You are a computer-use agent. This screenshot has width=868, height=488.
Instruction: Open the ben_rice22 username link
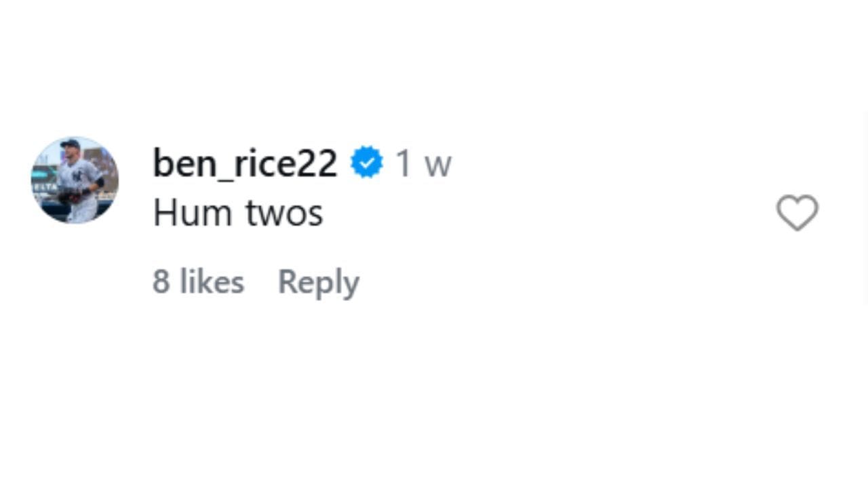[245, 163]
